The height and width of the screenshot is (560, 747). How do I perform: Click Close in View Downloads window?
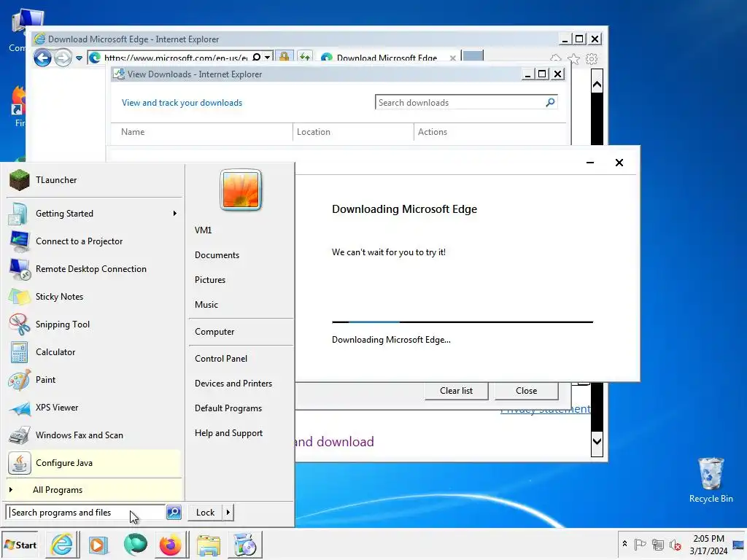pos(527,391)
